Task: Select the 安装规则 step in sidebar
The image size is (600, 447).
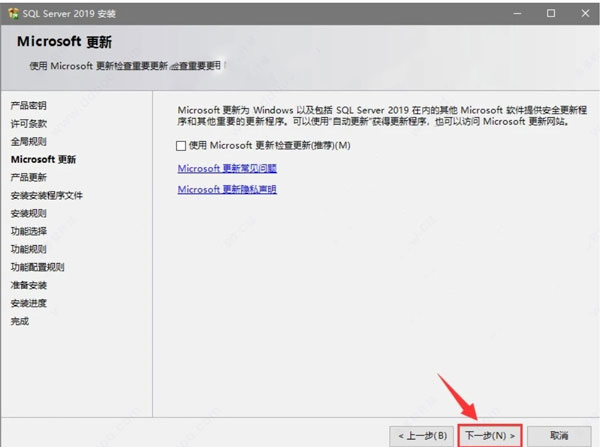Action: (29, 214)
